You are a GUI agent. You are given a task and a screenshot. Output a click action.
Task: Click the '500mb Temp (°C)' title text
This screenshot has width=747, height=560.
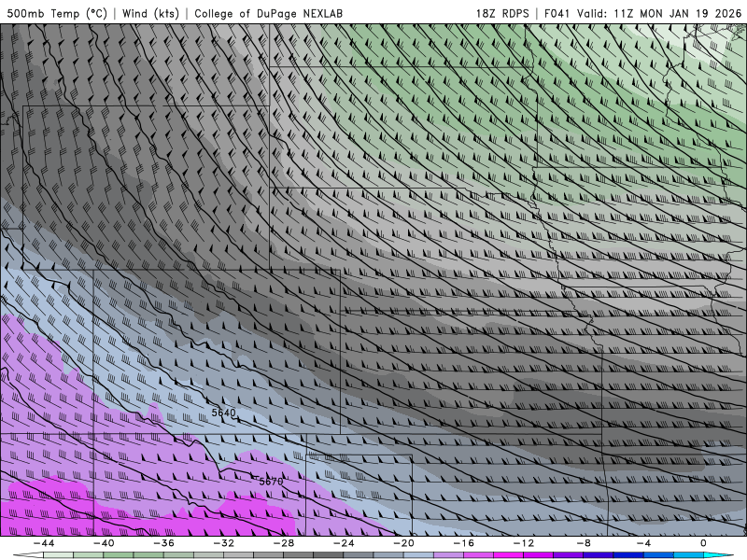57,13
